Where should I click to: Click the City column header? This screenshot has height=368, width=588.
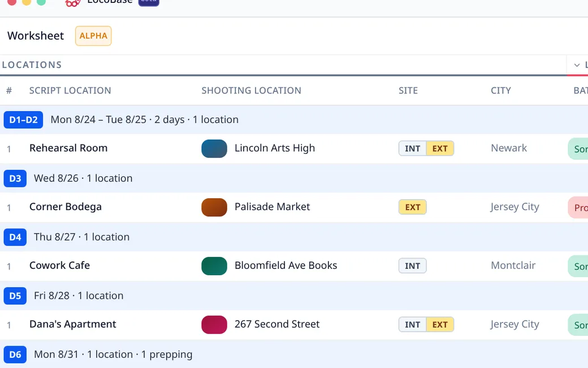(x=500, y=91)
